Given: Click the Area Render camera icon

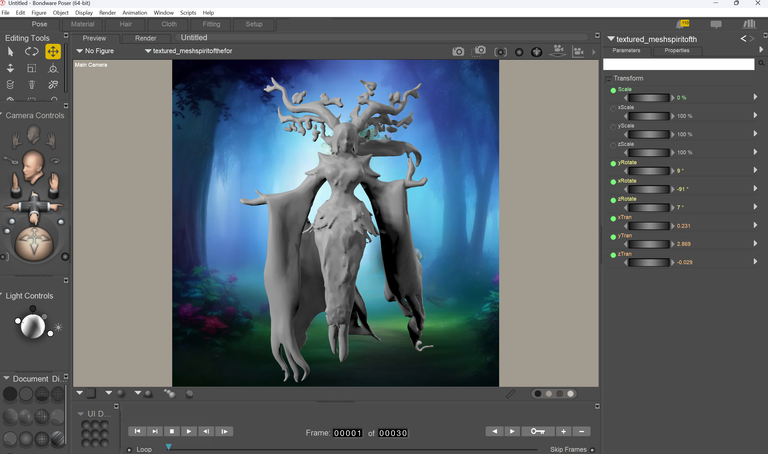Looking at the screenshot, I should (x=479, y=51).
